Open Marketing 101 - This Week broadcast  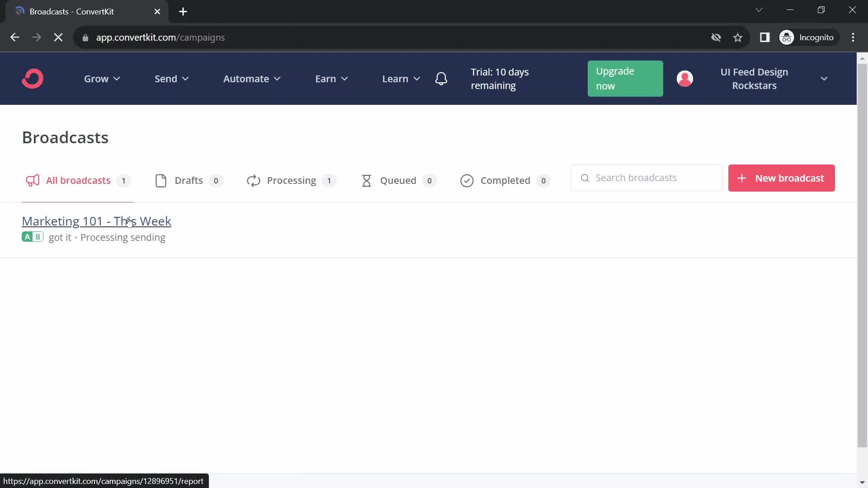point(97,221)
